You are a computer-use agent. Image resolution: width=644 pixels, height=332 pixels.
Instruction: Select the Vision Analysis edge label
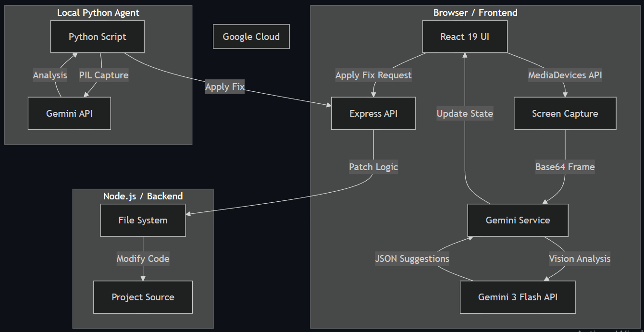point(580,258)
